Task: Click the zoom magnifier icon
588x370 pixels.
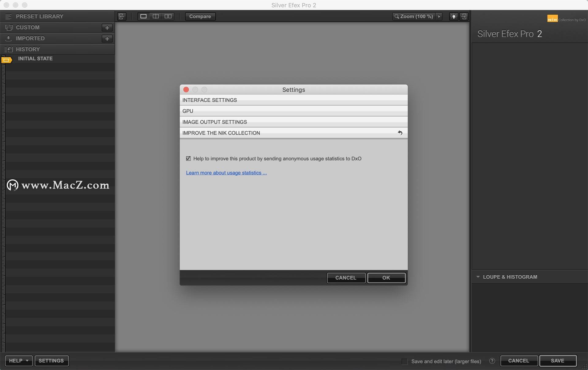Action: 397,17
